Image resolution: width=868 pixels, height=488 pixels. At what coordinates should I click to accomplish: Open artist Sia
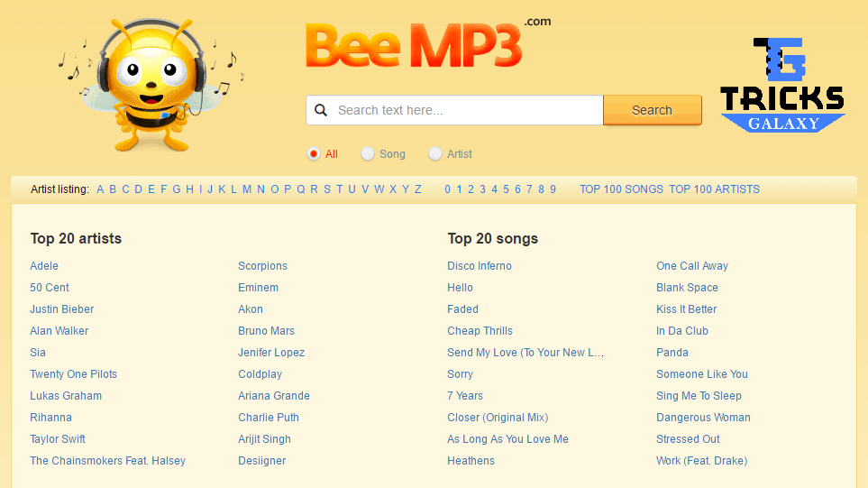pyautogui.click(x=38, y=353)
